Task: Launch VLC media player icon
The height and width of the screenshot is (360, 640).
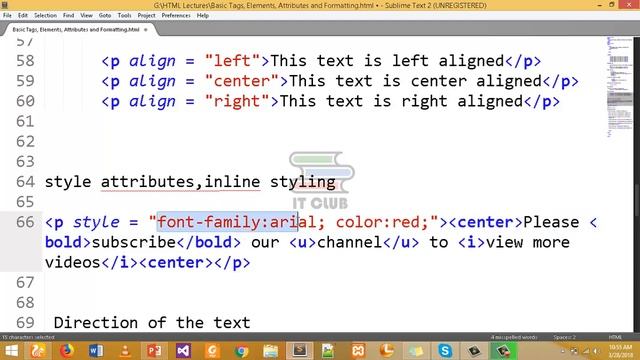Action: click(x=125, y=351)
